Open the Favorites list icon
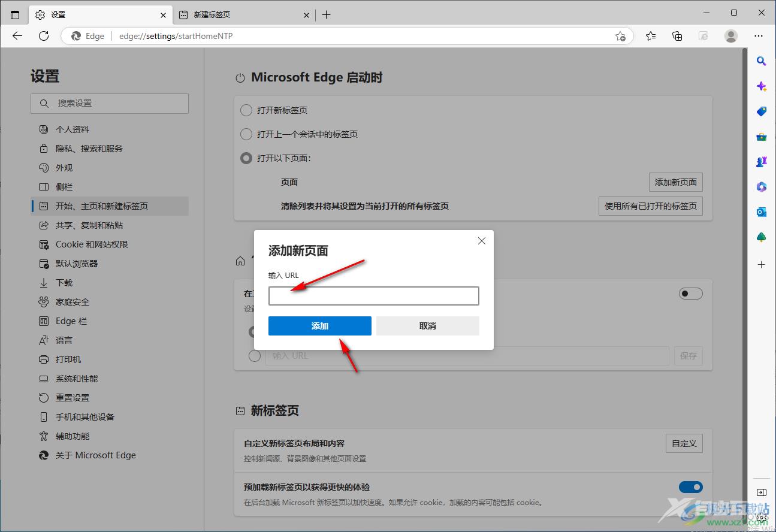This screenshot has height=532, width=776. point(651,36)
